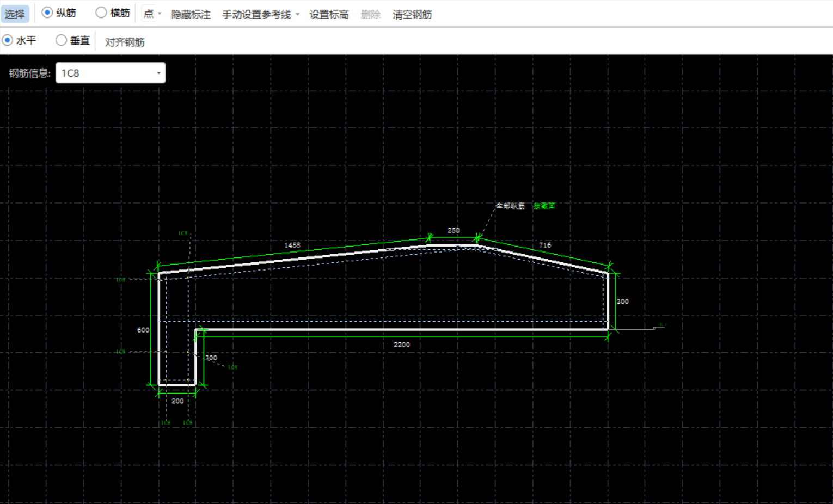Image resolution: width=833 pixels, height=504 pixels.
Task: Click the 200 dimension label
Action: pyautogui.click(x=177, y=401)
